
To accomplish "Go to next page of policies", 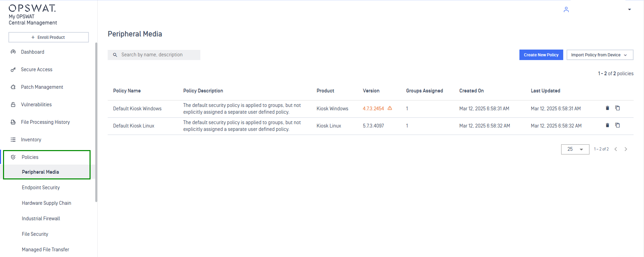I will 626,149.
